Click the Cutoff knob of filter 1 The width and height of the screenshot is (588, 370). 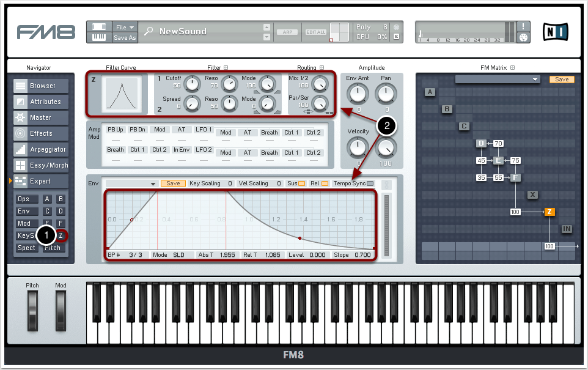click(x=193, y=84)
